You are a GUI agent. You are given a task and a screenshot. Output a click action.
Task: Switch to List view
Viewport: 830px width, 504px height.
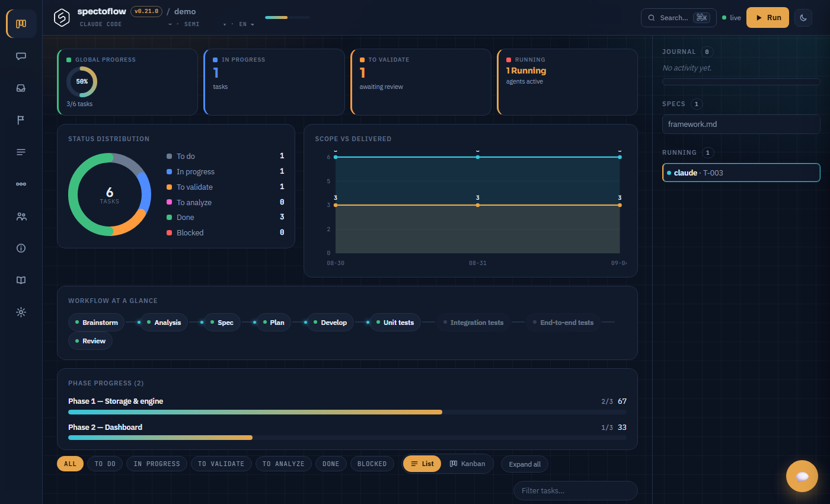(422, 464)
